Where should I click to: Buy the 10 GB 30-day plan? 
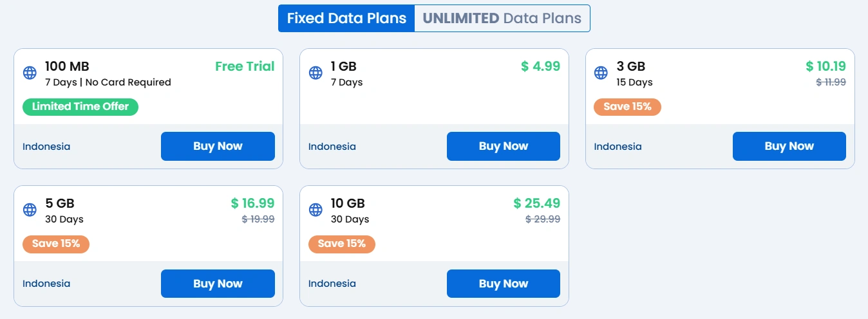(503, 284)
